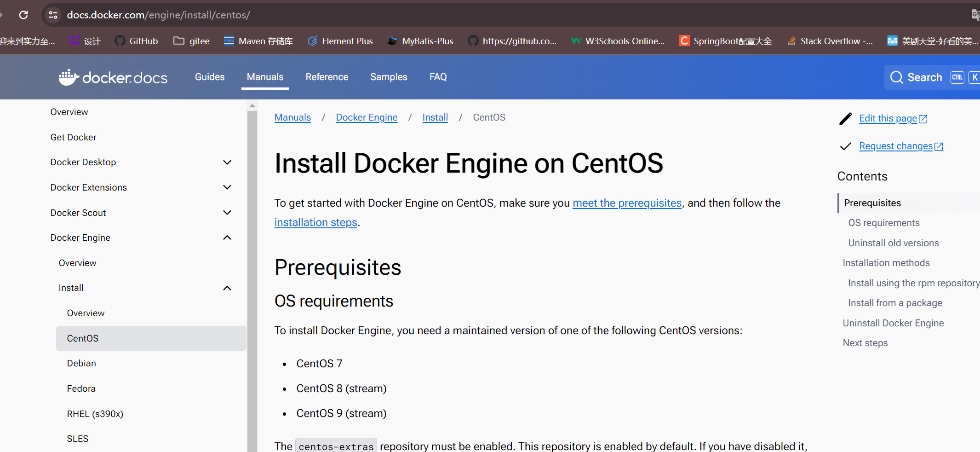Open the Manuals tab
The width and height of the screenshot is (980, 452).
click(265, 77)
